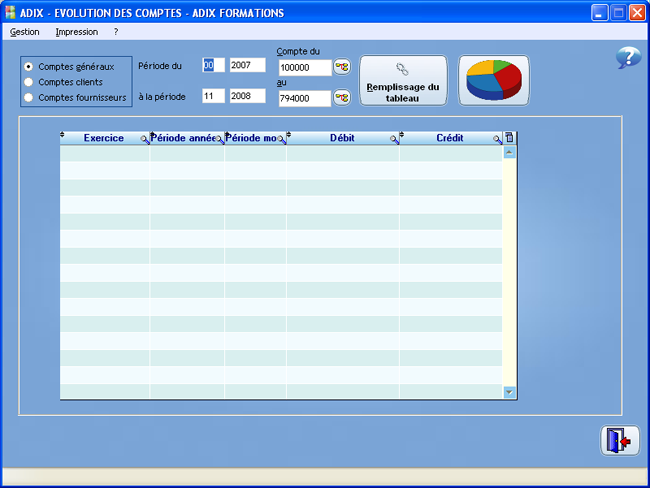Open the Impression menu
This screenshot has width=650, height=488.
pyautogui.click(x=77, y=32)
